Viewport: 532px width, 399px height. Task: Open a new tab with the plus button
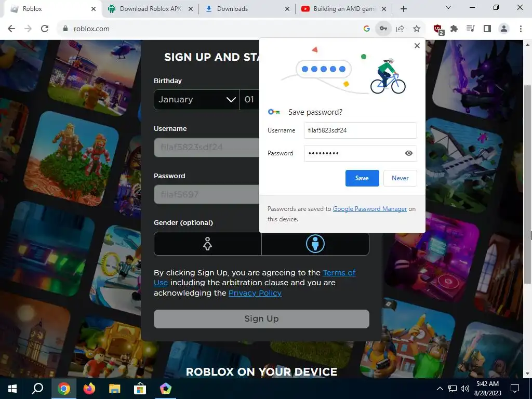[x=403, y=9]
